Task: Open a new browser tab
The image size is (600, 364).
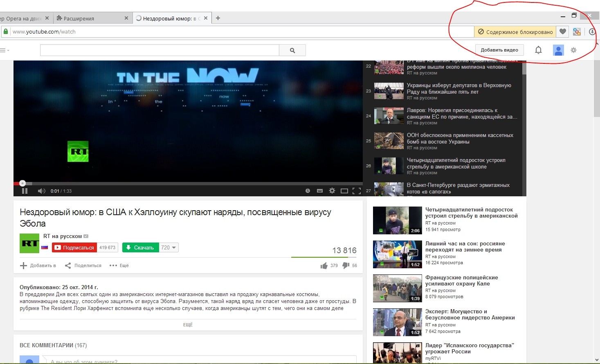Action: 218,18
